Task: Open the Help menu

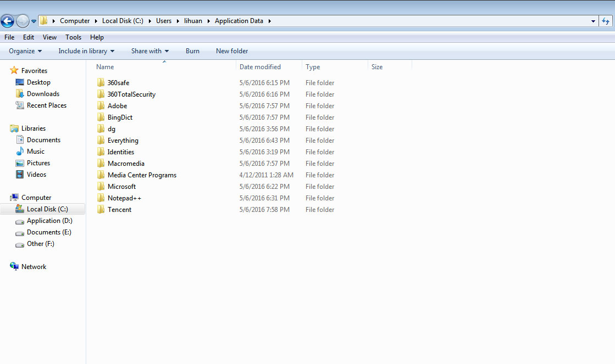Action: tap(97, 37)
